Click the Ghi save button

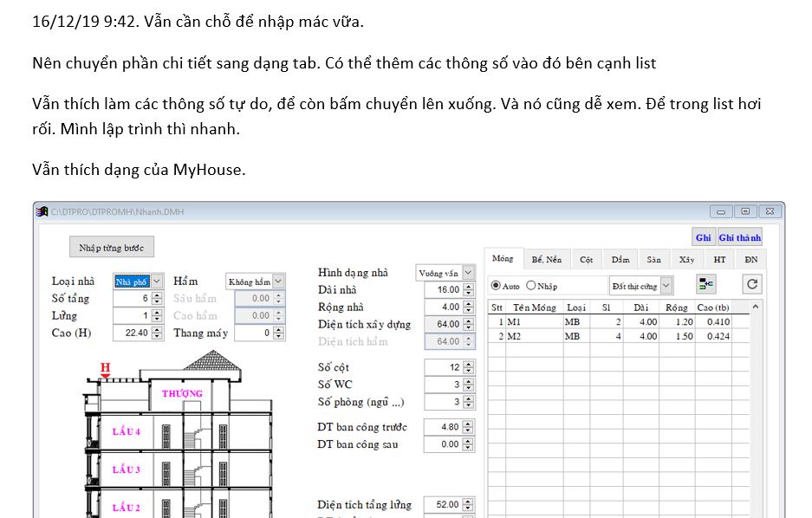tap(703, 237)
